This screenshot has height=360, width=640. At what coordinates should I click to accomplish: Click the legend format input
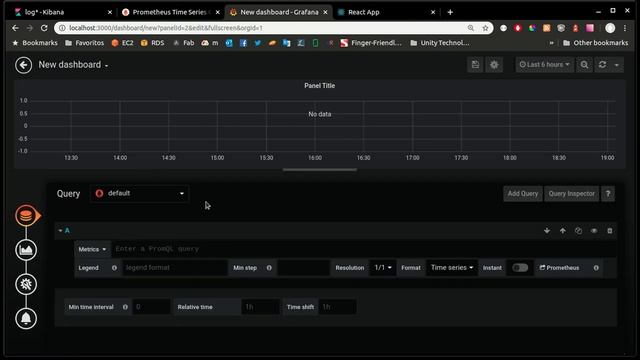[175, 268]
